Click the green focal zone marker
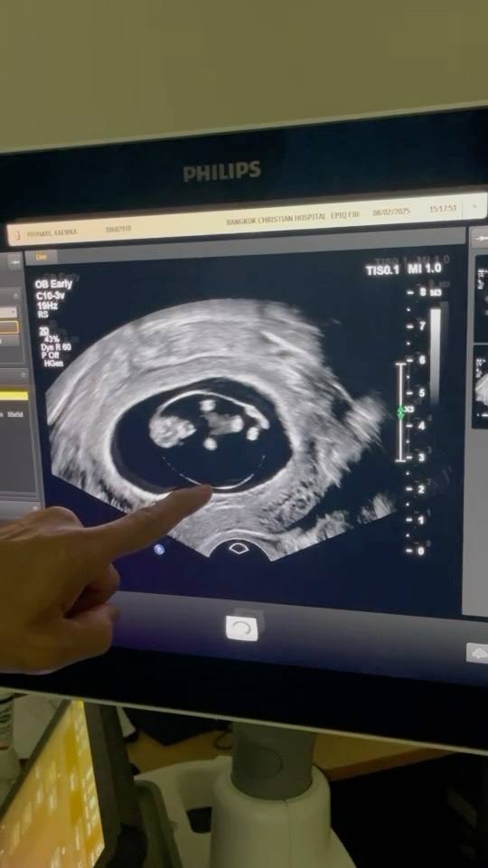 (400, 412)
